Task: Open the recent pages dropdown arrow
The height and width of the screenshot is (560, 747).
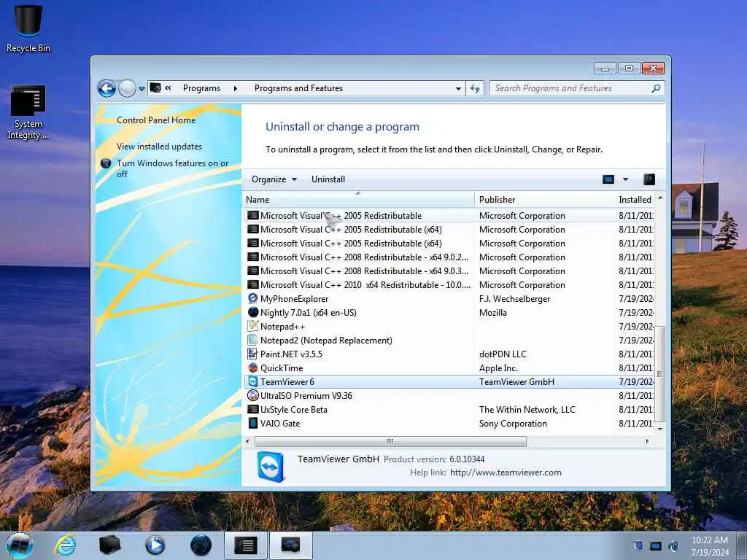Action: click(x=142, y=88)
